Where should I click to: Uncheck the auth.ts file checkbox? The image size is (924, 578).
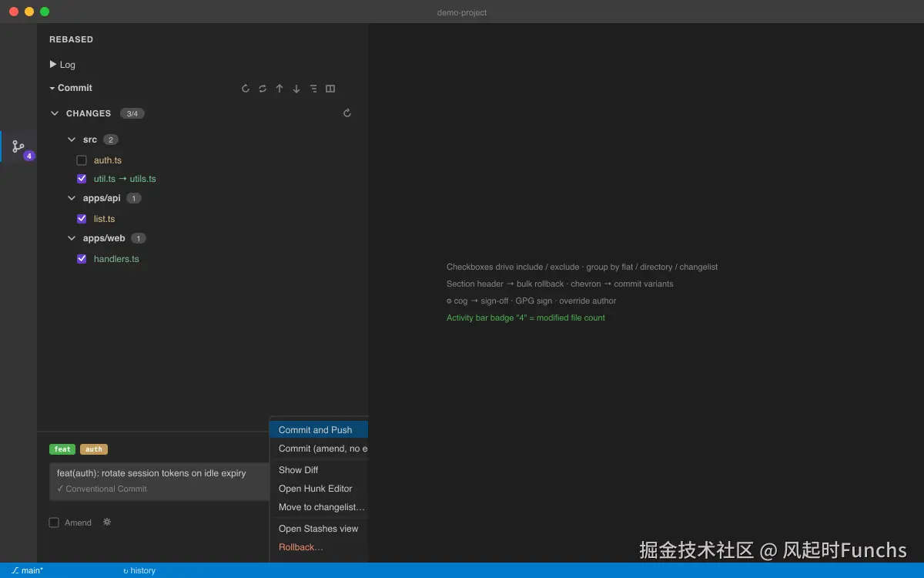(x=82, y=160)
